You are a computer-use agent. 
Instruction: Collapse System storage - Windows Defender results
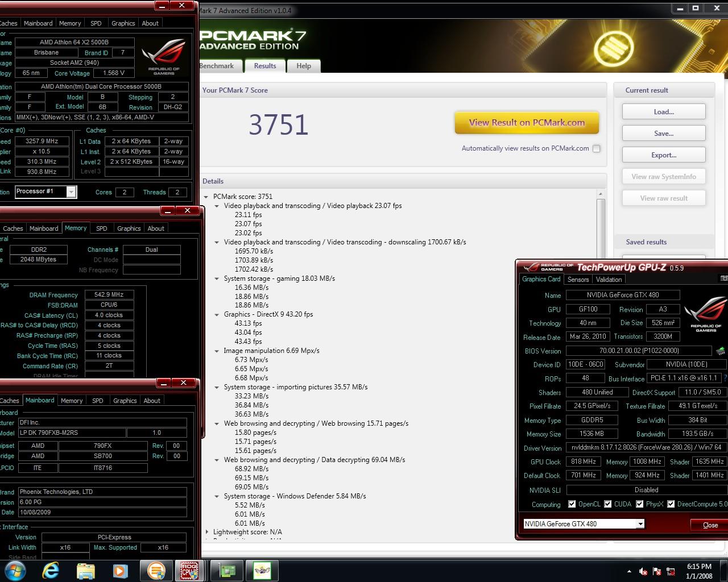[217, 496]
